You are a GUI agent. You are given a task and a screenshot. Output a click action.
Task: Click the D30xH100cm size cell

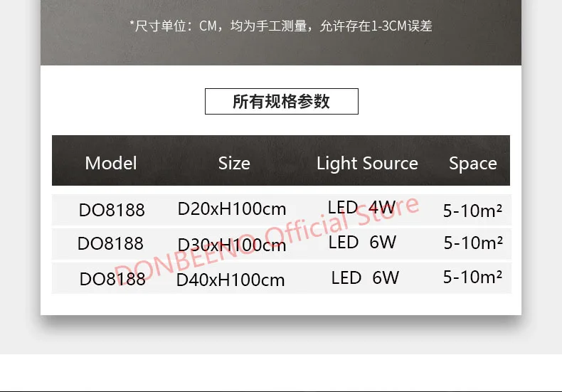(232, 245)
